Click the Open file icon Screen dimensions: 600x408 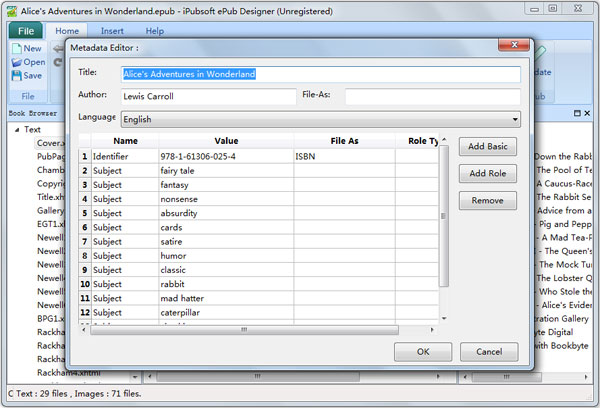(16, 62)
